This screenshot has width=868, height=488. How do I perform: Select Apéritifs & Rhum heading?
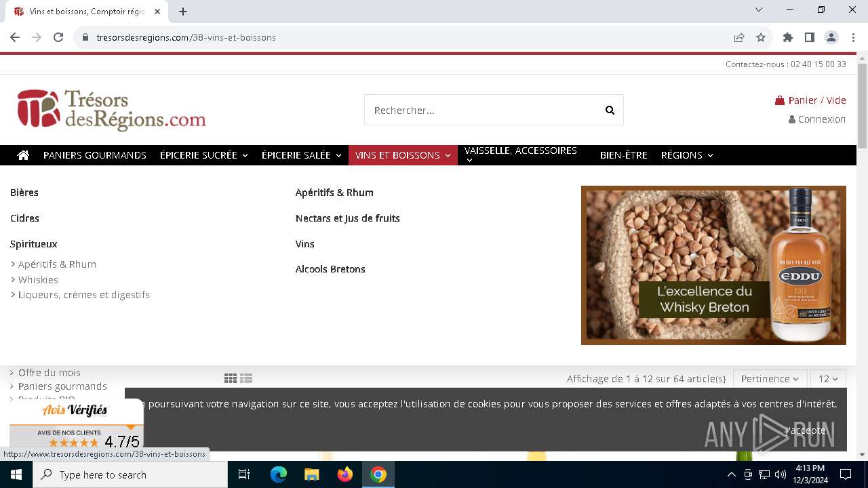334,192
